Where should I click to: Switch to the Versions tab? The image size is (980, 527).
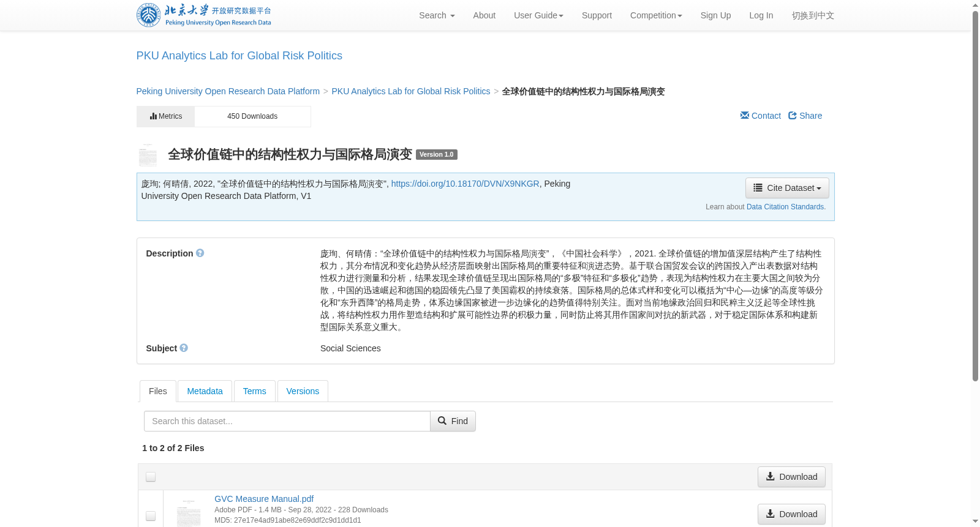(303, 391)
